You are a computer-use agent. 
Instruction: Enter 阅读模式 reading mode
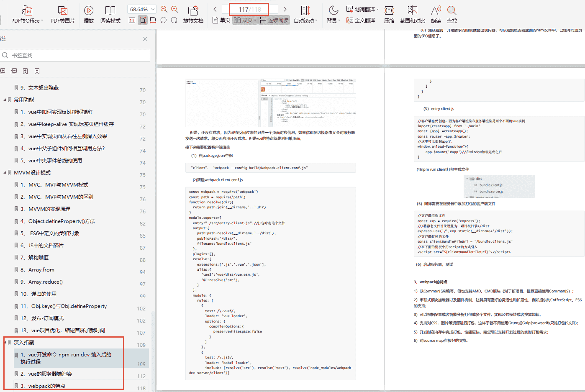pos(110,14)
